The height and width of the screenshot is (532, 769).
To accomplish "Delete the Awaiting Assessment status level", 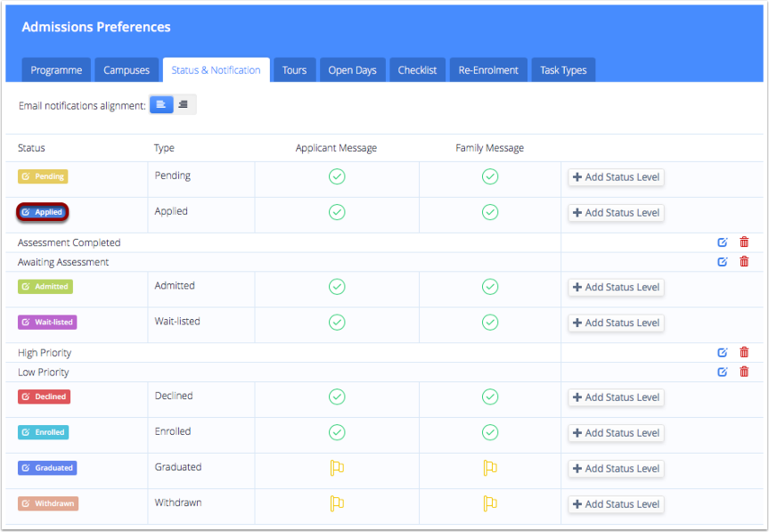I will pyautogui.click(x=744, y=262).
